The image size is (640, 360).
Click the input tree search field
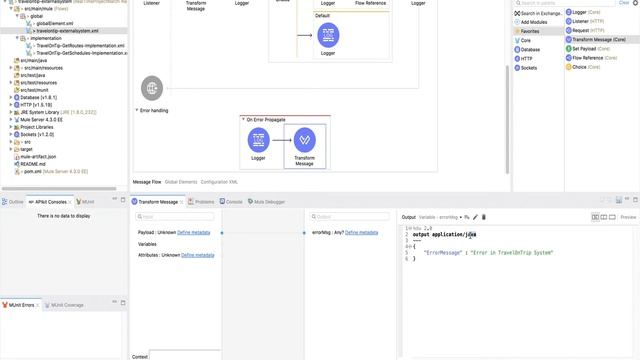click(x=175, y=217)
